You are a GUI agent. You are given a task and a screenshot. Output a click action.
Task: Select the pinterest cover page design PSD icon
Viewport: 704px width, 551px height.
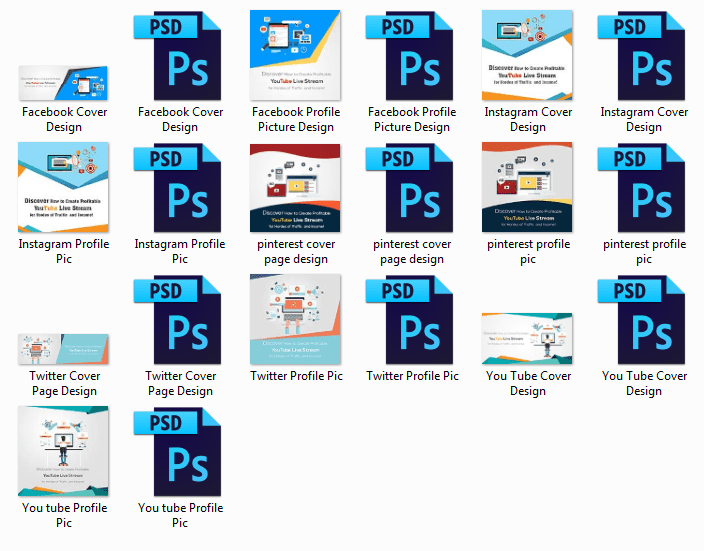412,188
